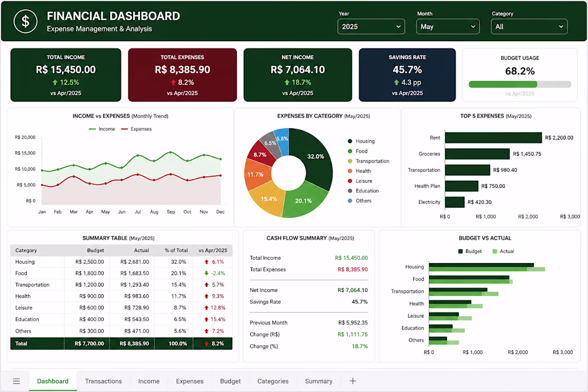The width and height of the screenshot is (588, 392).
Task: Select cell 'R$ 2,681.00' in Housing row
Action: click(x=134, y=262)
